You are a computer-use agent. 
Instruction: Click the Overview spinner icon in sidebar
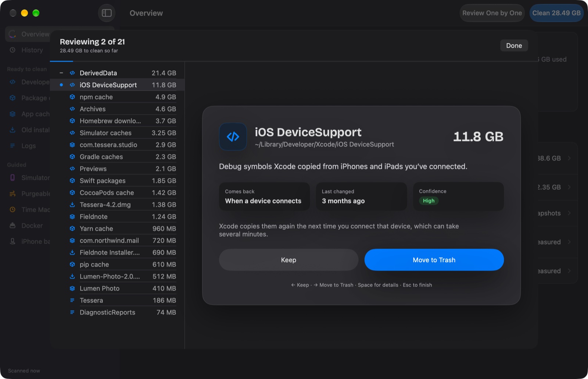coord(12,34)
